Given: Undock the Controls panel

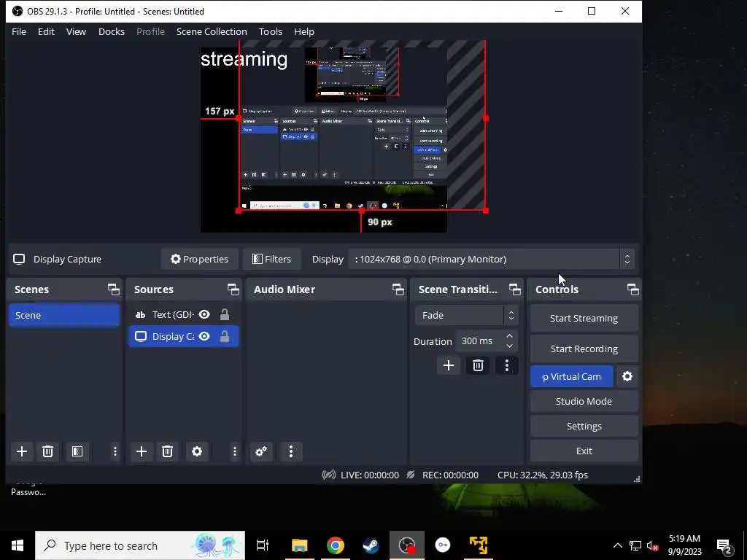Looking at the screenshot, I should (632, 289).
